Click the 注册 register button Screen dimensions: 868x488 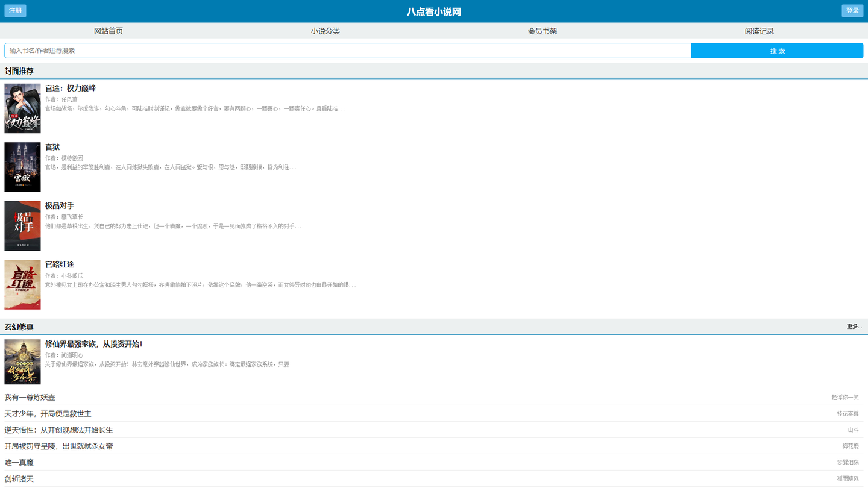tap(15, 11)
